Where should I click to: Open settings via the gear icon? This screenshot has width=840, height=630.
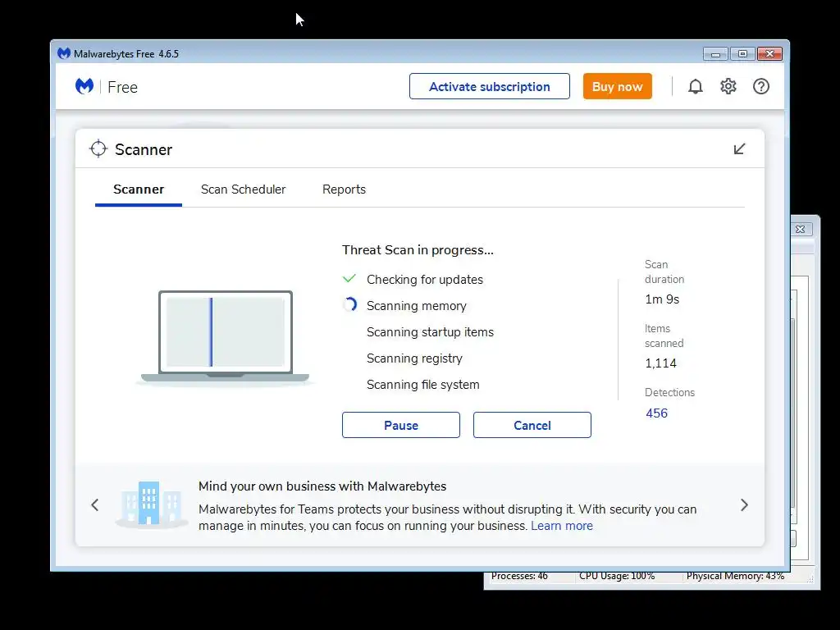(x=728, y=86)
